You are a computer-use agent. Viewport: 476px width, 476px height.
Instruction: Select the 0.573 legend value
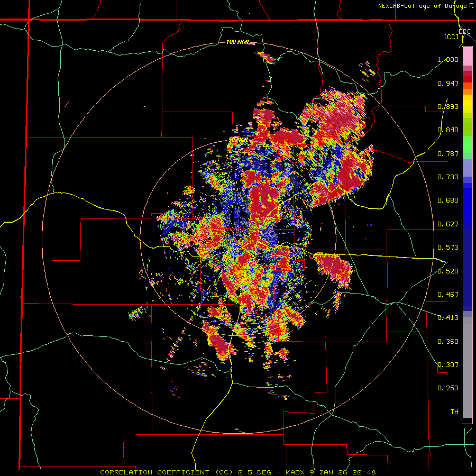click(x=448, y=248)
